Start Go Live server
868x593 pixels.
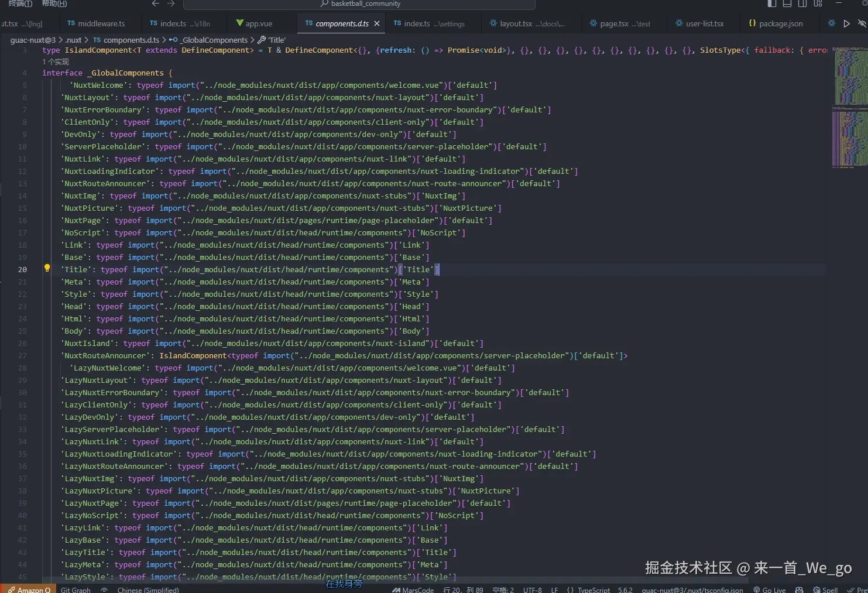click(x=769, y=589)
